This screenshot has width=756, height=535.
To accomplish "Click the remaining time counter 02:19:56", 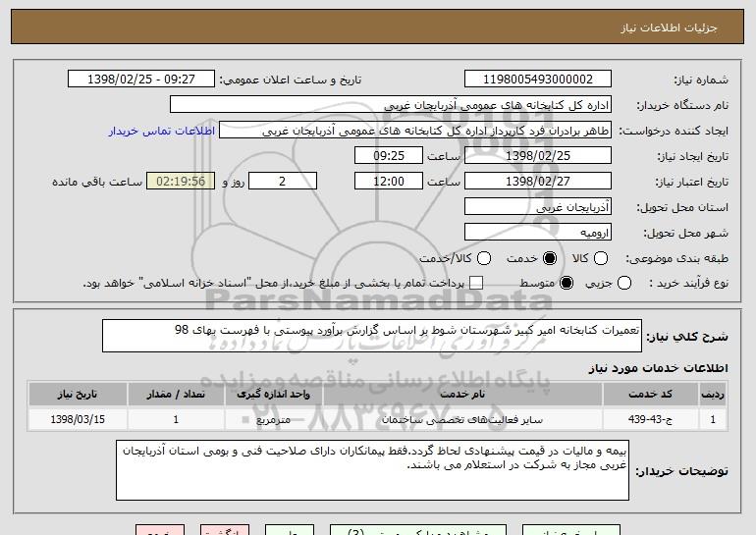I will (180, 182).
